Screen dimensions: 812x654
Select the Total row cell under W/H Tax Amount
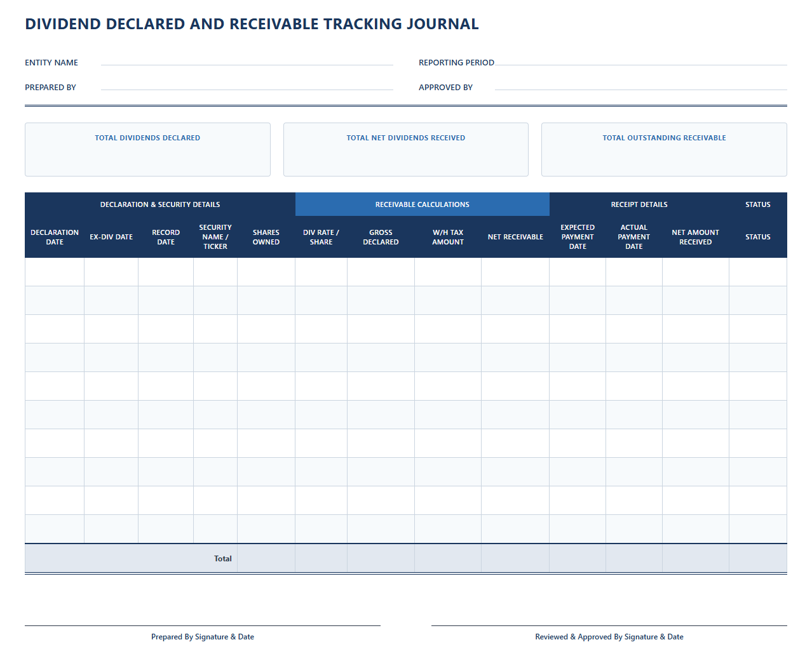(448, 558)
